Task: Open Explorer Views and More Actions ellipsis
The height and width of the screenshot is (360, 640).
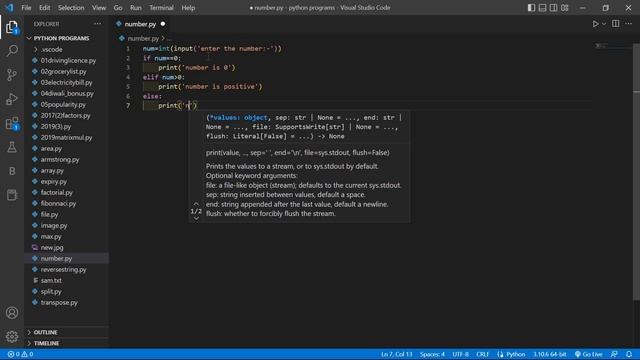Action: click(98, 24)
